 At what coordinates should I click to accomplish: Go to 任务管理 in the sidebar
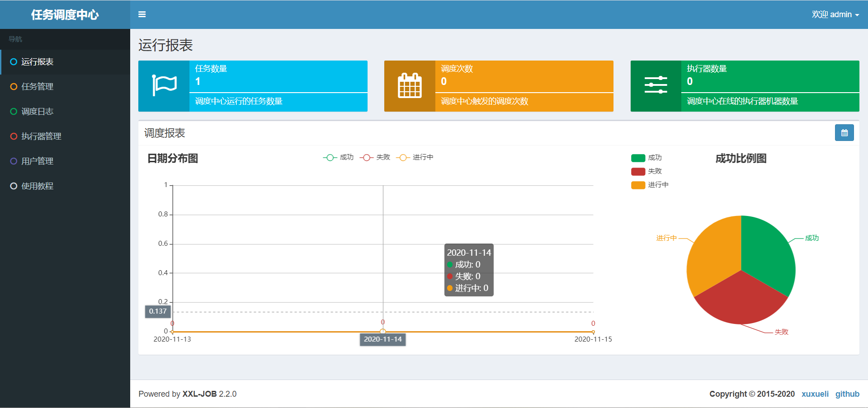(66, 87)
